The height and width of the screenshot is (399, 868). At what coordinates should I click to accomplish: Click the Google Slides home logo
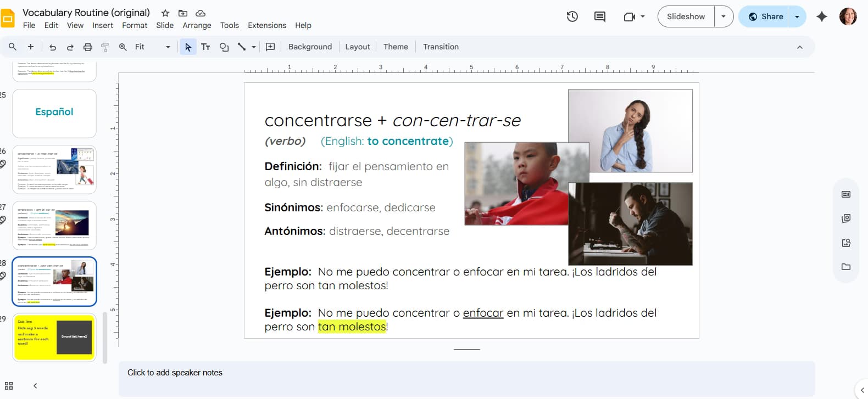pyautogui.click(x=8, y=18)
